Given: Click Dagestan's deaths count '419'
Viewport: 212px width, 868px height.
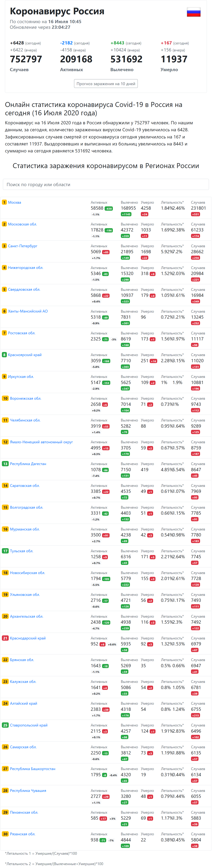Looking at the screenshot, I should [144, 470].
